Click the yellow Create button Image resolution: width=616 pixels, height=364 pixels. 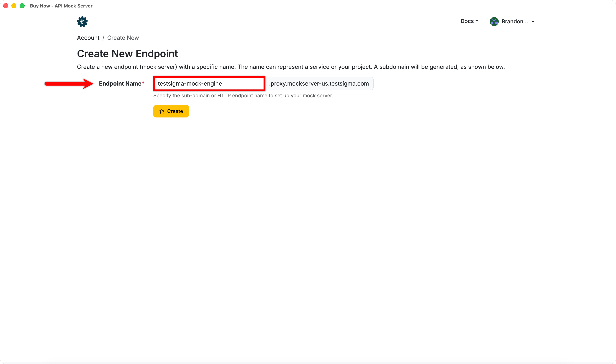[171, 111]
